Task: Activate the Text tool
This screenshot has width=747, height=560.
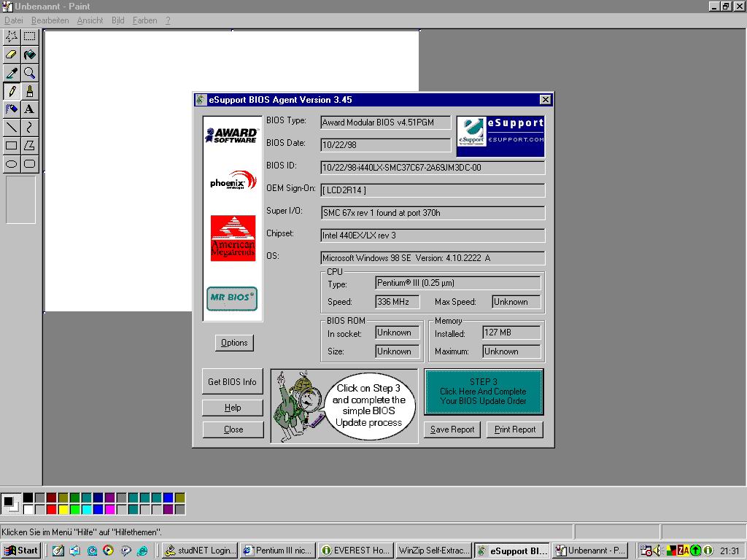Action: coord(29,109)
